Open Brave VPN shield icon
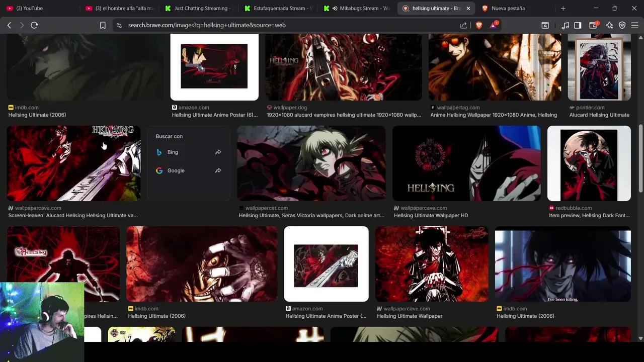 [x=622, y=25]
